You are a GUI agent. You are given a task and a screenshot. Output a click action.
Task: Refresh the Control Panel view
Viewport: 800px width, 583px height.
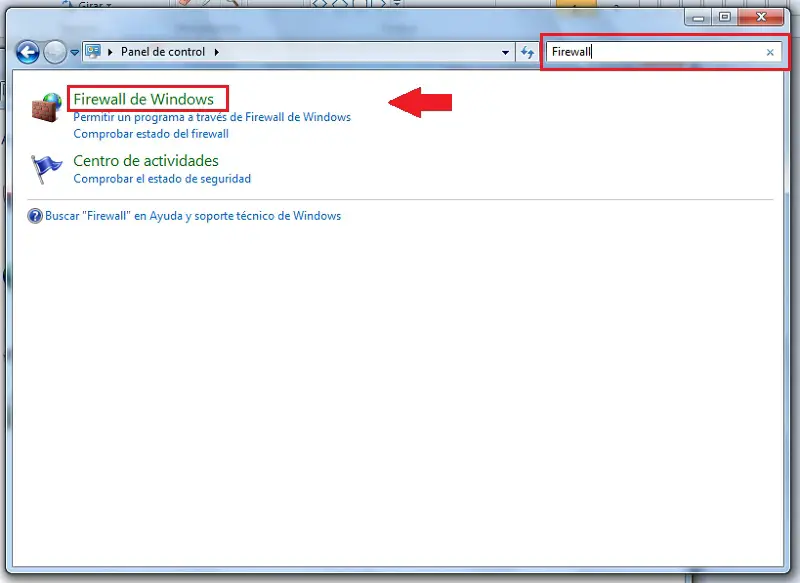pos(527,52)
